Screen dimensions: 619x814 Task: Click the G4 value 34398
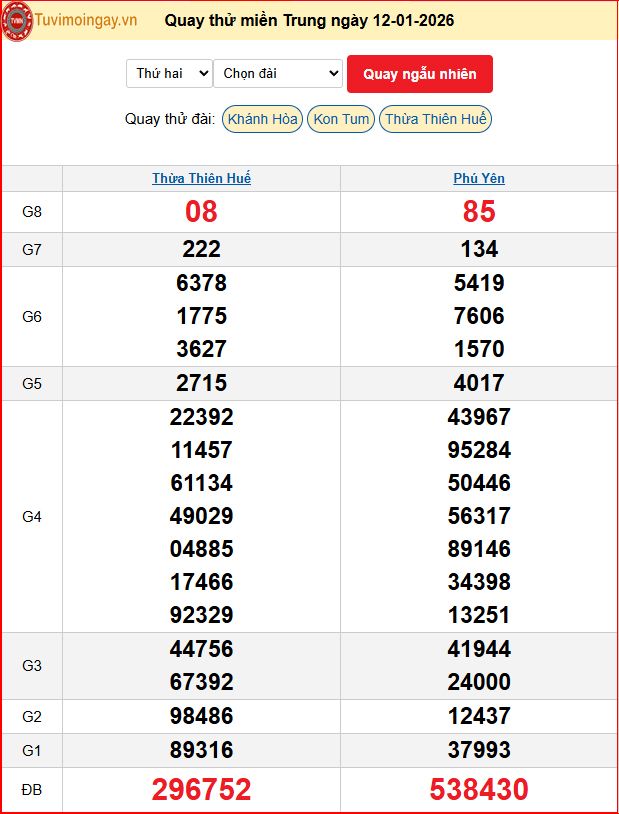[x=479, y=582]
